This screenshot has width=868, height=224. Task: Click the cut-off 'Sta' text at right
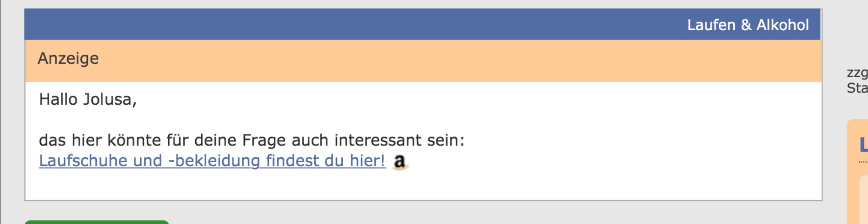click(x=857, y=88)
